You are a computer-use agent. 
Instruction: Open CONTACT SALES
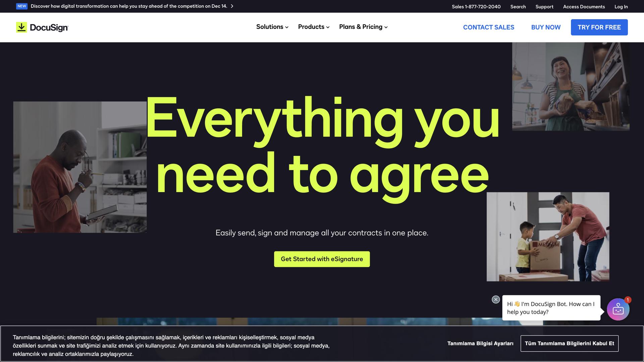tap(488, 27)
